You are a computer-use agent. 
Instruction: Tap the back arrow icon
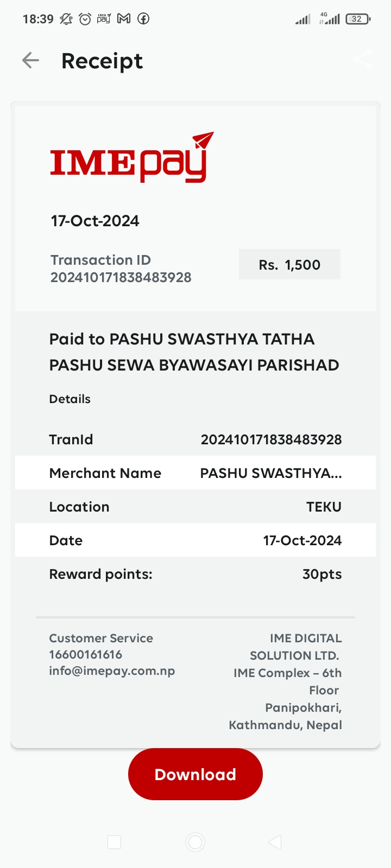30,60
